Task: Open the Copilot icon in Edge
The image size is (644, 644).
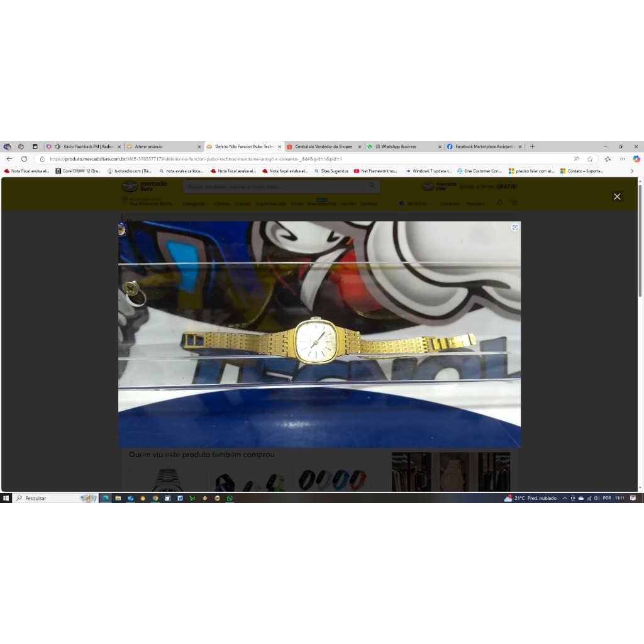Action: [x=636, y=159]
